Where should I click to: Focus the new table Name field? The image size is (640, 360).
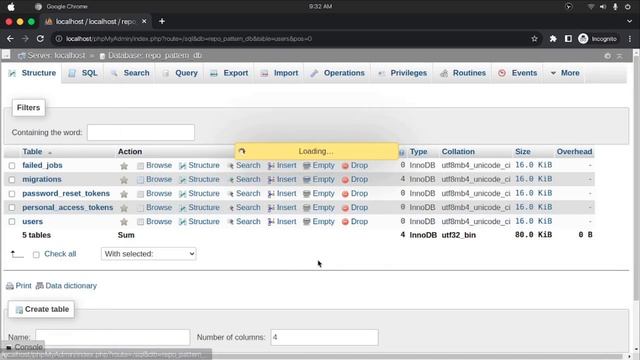pos(113,338)
